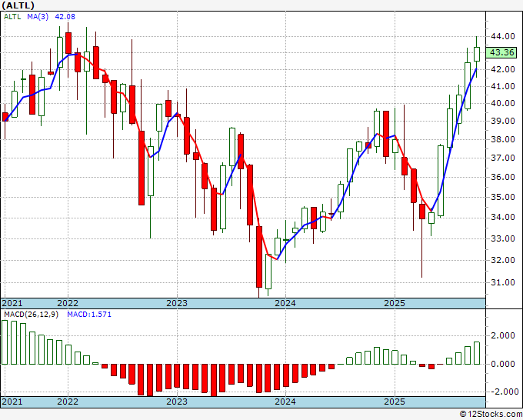Click the 34.00 price axis label
The height and width of the screenshot is (420, 523).
(x=502, y=218)
